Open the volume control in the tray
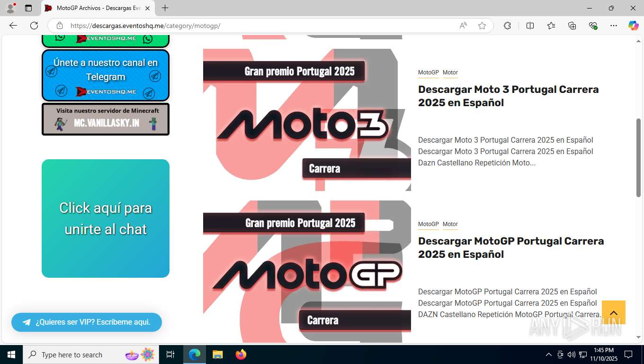The height and width of the screenshot is (364, 644). click(572, 355)
